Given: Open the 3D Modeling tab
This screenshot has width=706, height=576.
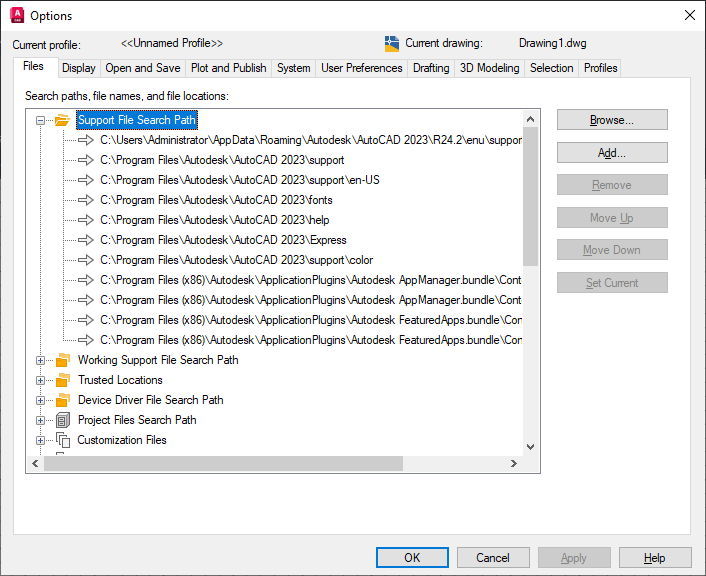Looking at the screenshot, I should [489, 68].
